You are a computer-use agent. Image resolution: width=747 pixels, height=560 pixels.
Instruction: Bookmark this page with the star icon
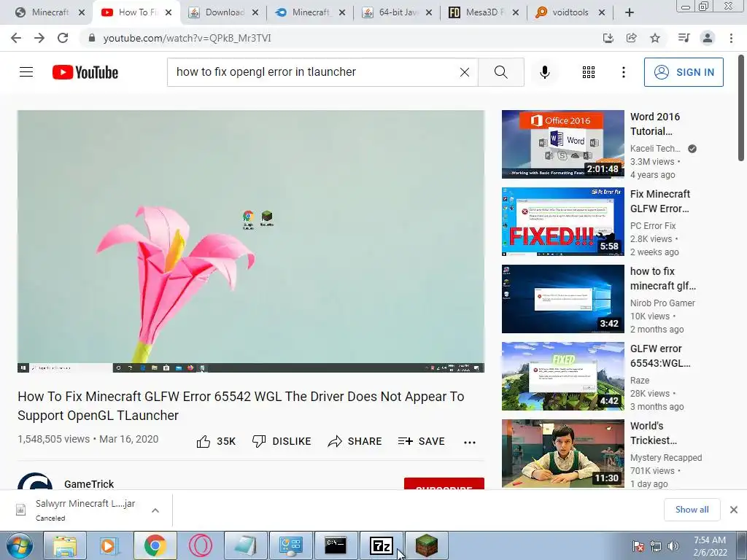[x=655, y=38]
